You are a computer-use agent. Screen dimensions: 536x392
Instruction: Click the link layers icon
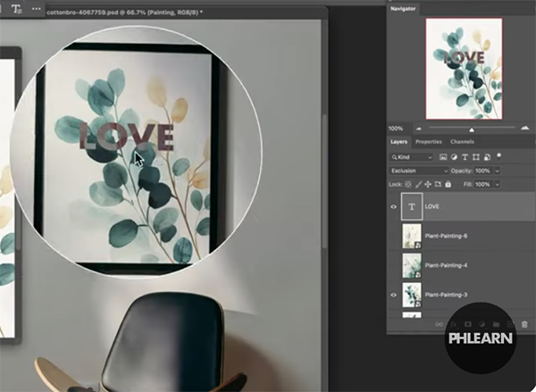439,324
